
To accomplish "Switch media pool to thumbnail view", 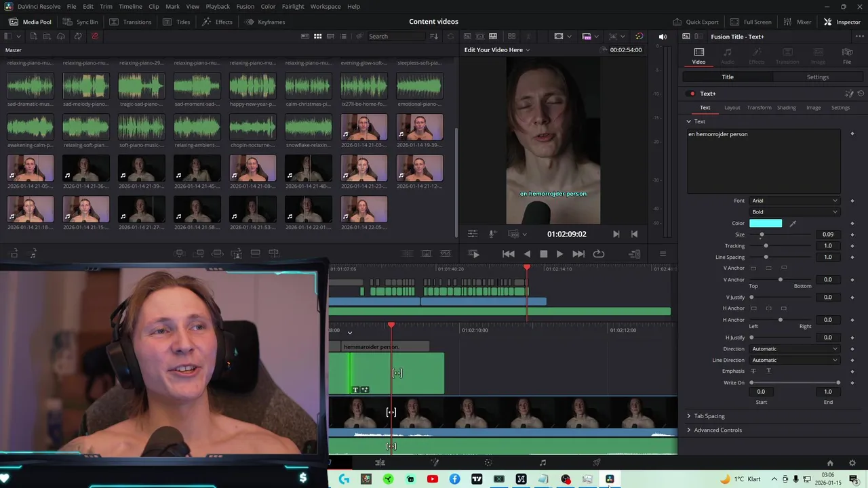I will [317, 36].
